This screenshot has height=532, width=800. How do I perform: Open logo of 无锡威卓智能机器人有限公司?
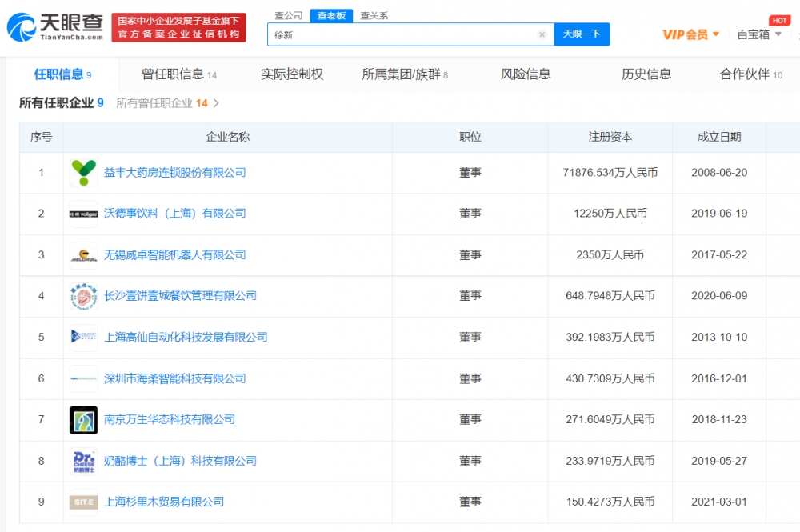pyautogui.click(x=84, y=255)
